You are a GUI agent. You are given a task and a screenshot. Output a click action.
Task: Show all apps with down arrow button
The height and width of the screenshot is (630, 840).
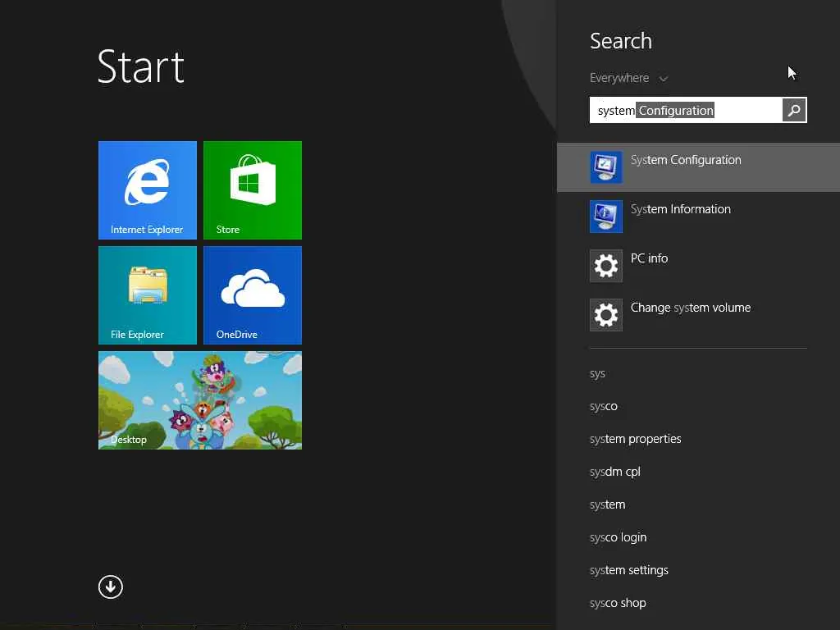111,587
